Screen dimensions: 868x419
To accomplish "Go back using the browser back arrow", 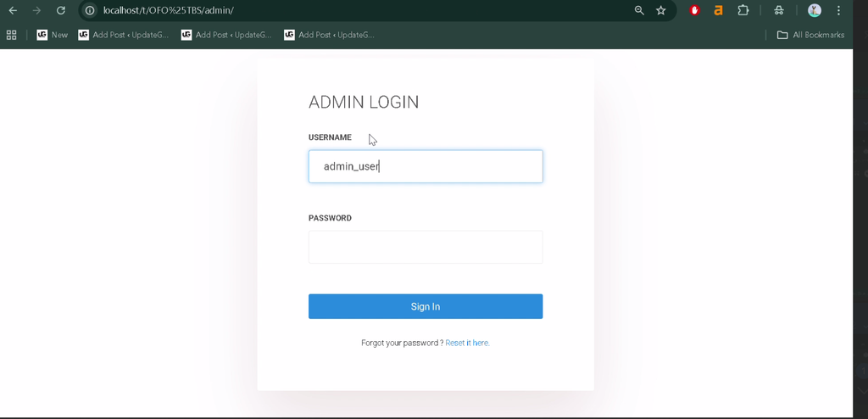I will point(13,10).
